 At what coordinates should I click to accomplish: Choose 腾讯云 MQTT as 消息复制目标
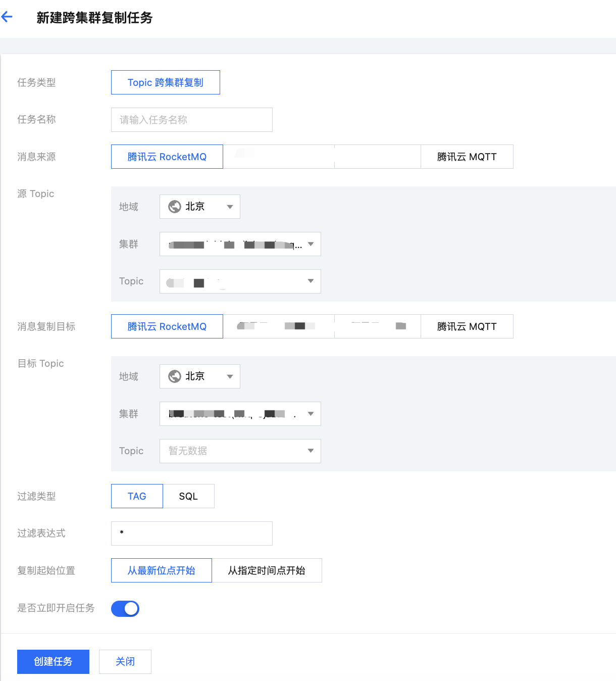(467, 326)
